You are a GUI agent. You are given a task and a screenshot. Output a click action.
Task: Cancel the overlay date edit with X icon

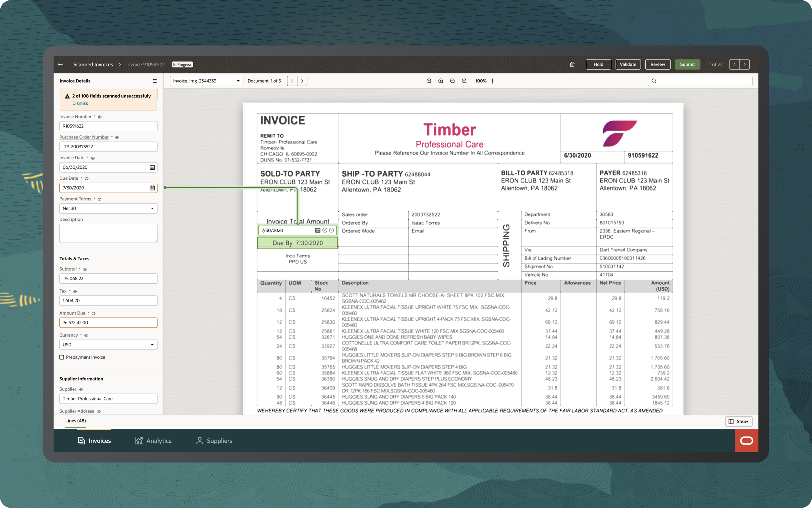[x=331, y=230]
